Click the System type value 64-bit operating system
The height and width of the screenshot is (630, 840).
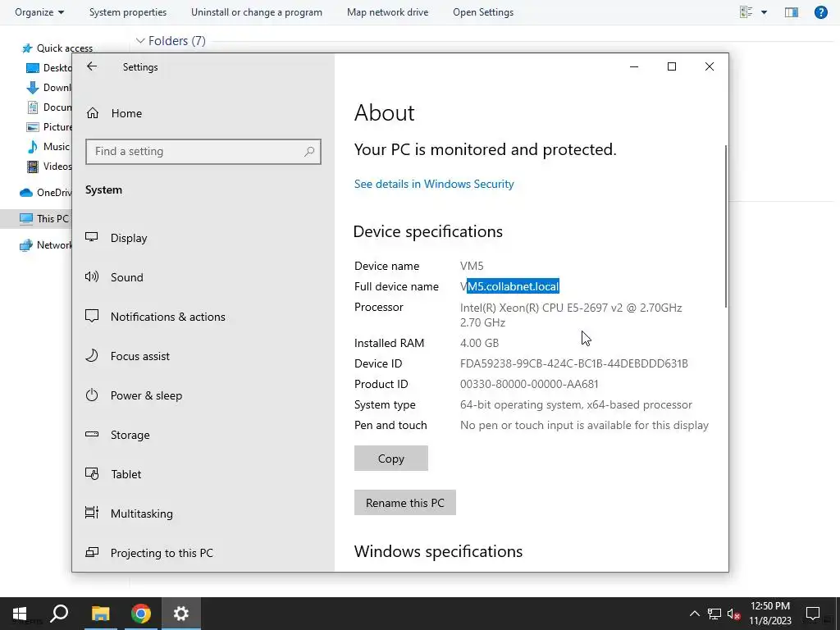tap(576, 405)
